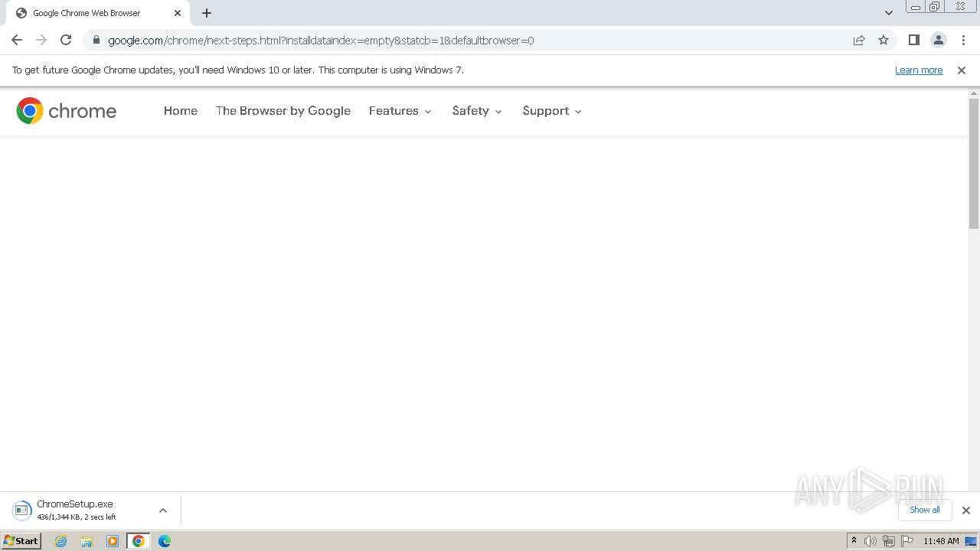Click the forward navigation arrow

coord(41,40)
